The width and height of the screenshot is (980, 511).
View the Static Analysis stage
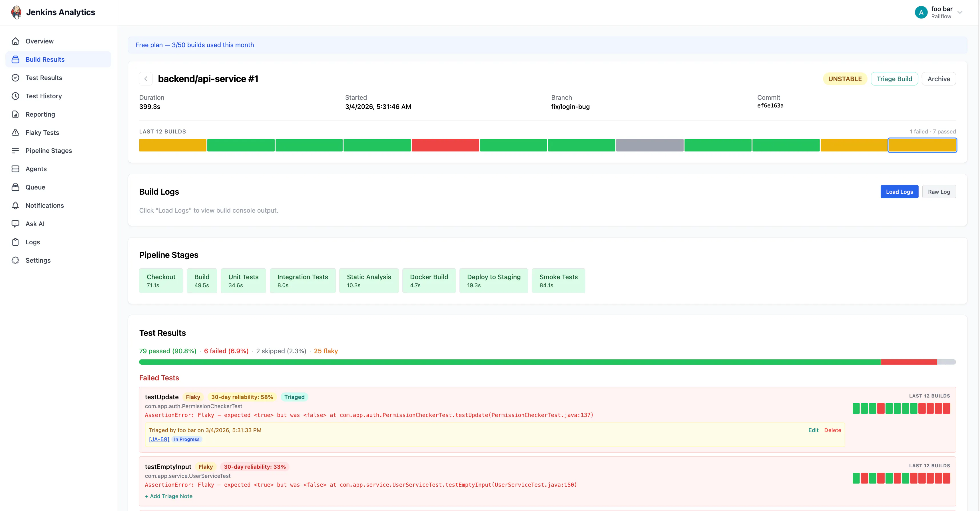click(369, 281)
